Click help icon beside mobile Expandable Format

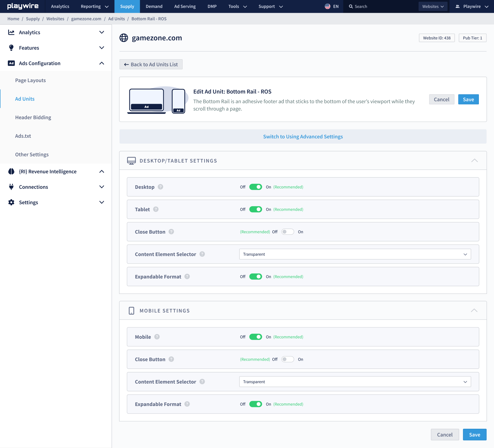point(187,404)
